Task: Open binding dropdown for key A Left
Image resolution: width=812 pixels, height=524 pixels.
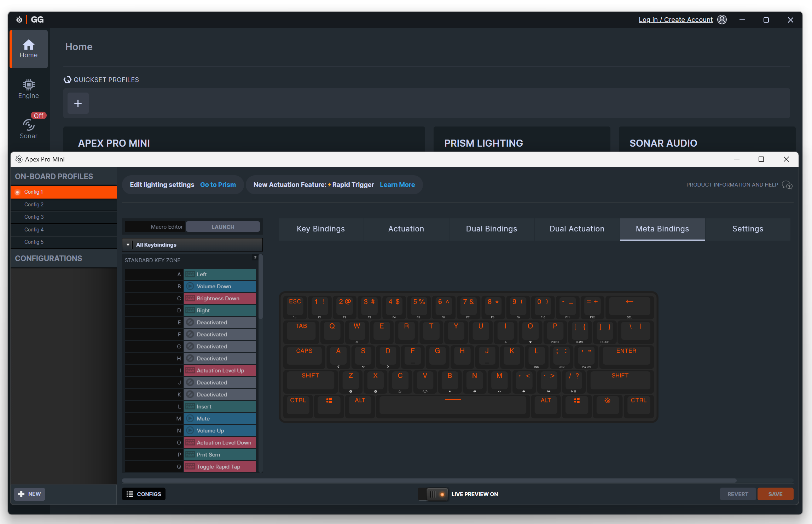Action: click(220, 274)
